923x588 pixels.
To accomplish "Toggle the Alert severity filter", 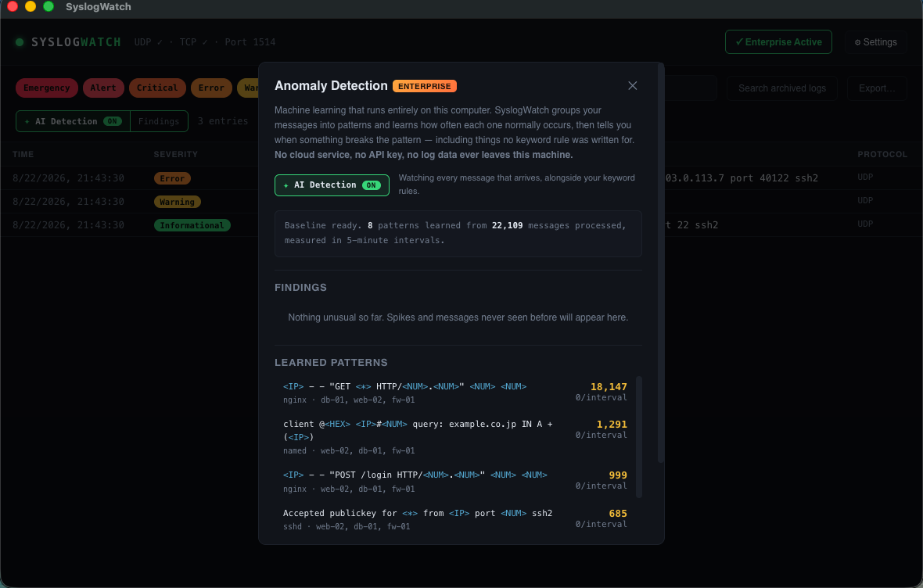I will click(103, 88).
